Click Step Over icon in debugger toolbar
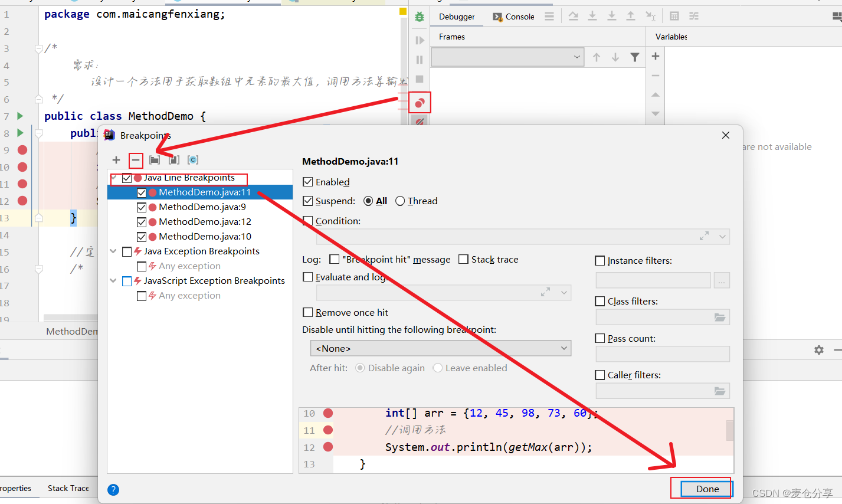Viewport: 842px width, 504px height. point(573,16)
